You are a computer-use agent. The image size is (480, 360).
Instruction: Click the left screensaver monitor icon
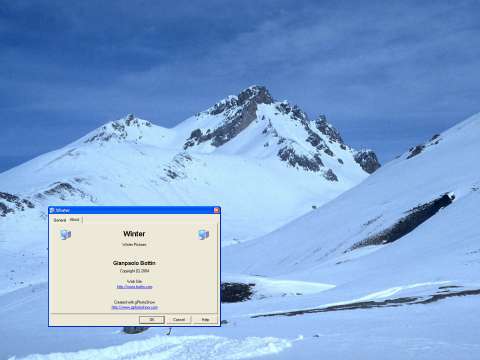[65, 234]
